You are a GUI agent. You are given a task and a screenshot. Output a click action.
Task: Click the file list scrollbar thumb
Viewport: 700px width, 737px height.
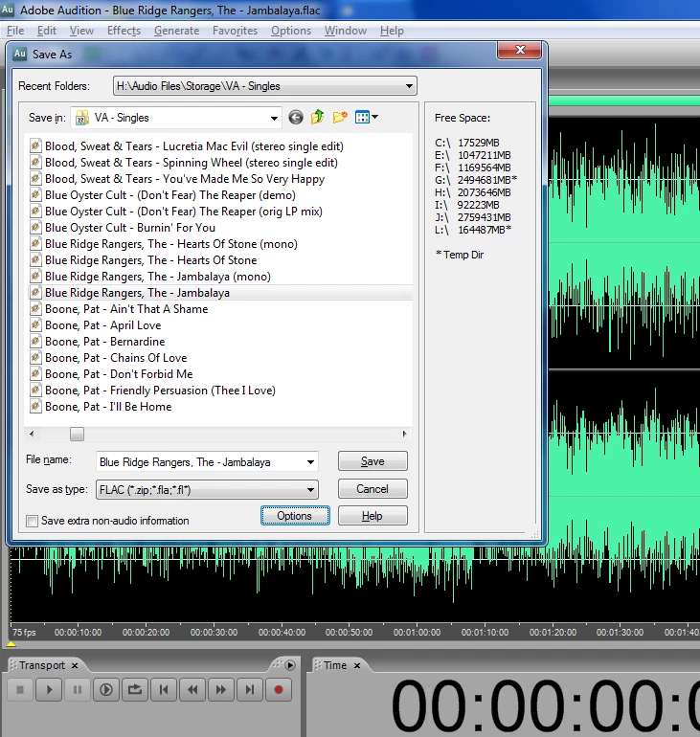pyautogui.click(x=78, y=434)
